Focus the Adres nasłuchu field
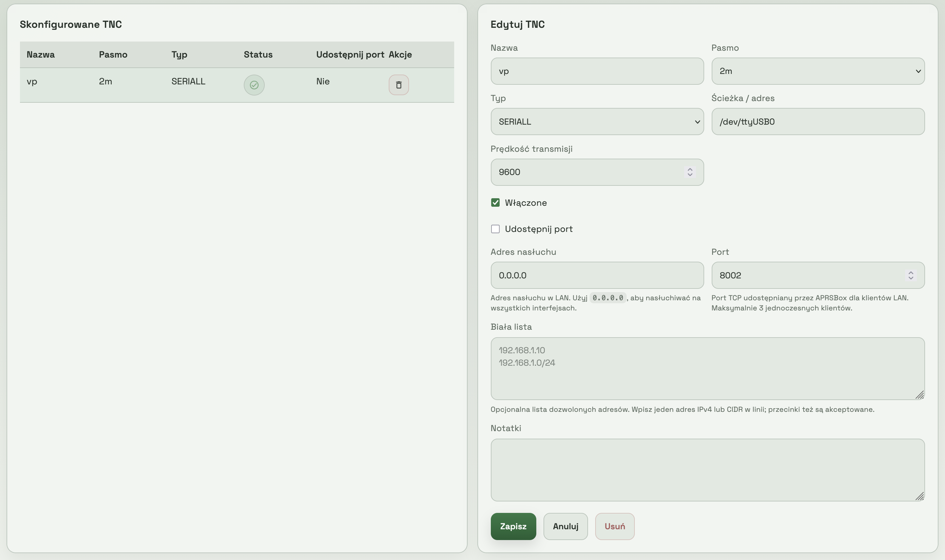The height and width of the screenshot is (560, 945). pyautogui.click(x=597, y=275)
